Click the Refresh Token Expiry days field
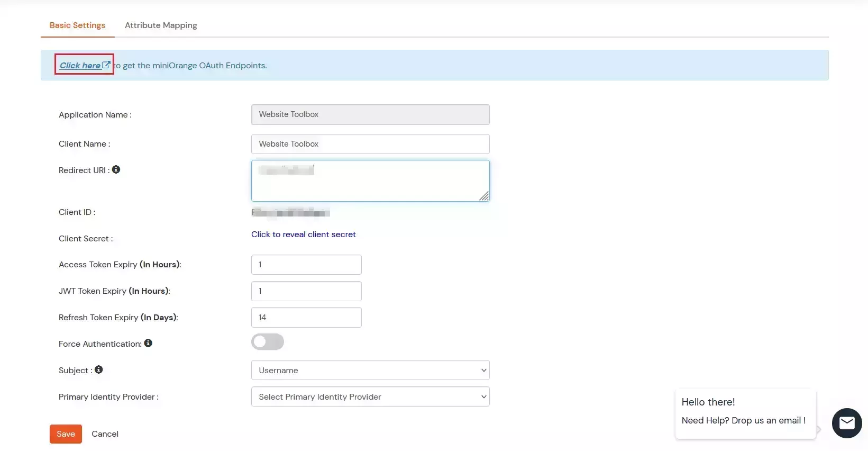Image resolution: width=868 pixels, height=451 pixels. [306, 318]
